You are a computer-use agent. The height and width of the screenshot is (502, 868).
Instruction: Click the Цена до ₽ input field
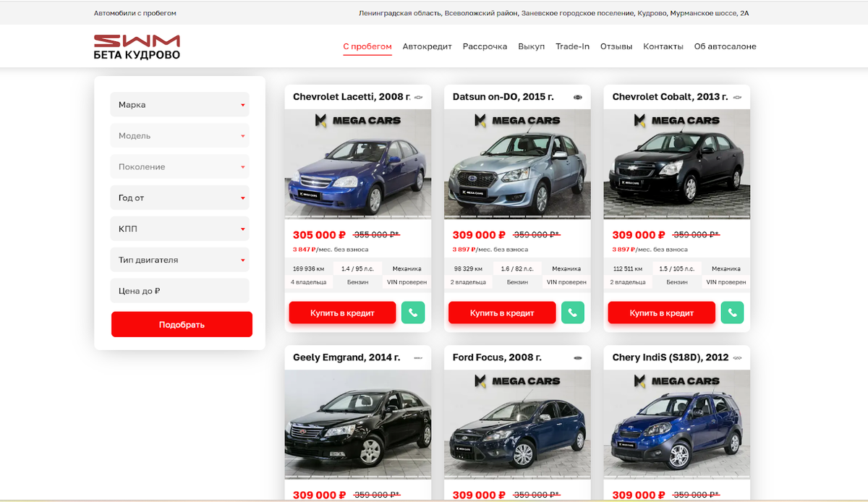click(x=180, y=292)
